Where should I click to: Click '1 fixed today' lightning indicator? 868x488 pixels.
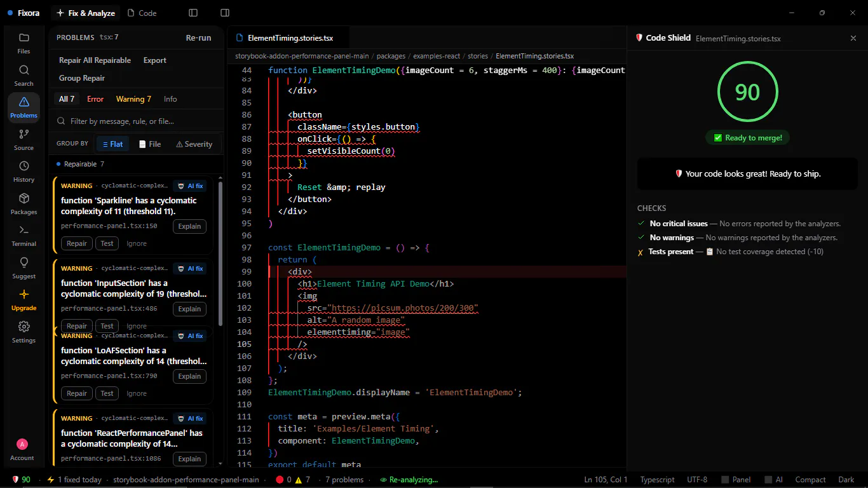pos(74,480)
